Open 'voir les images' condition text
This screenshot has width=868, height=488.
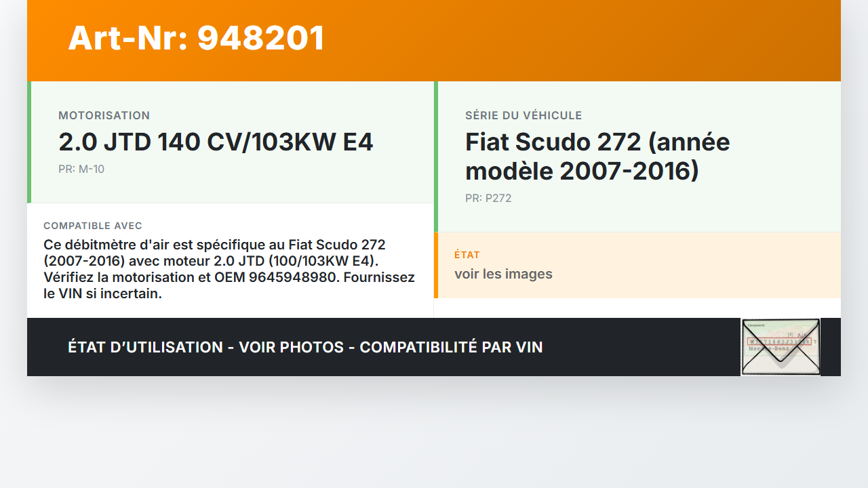503,274
